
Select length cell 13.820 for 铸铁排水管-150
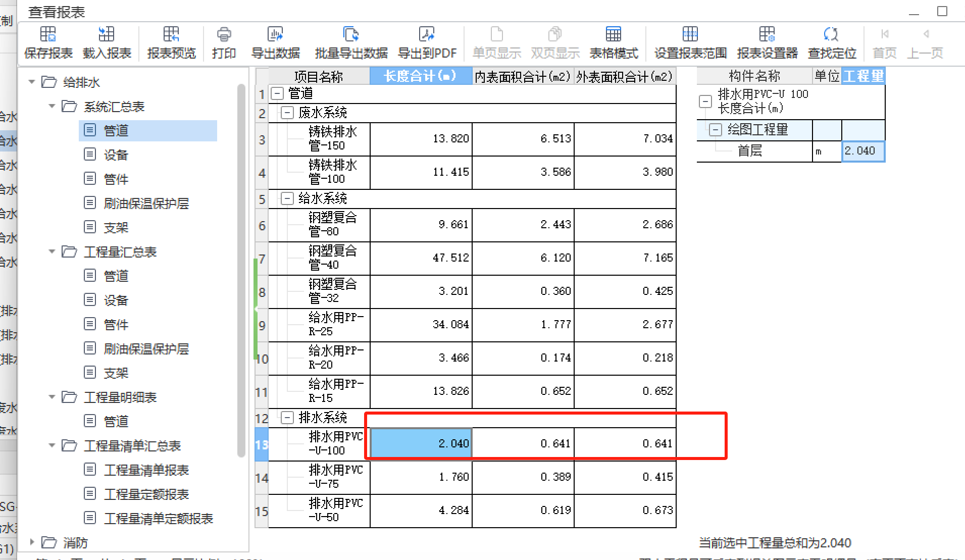pos(421,139)
